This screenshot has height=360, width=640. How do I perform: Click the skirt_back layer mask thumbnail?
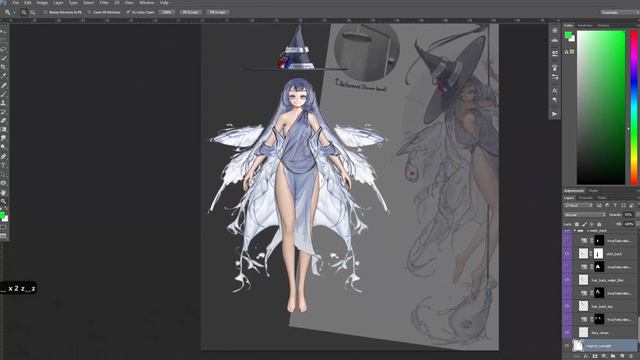[x=598, y=253]
